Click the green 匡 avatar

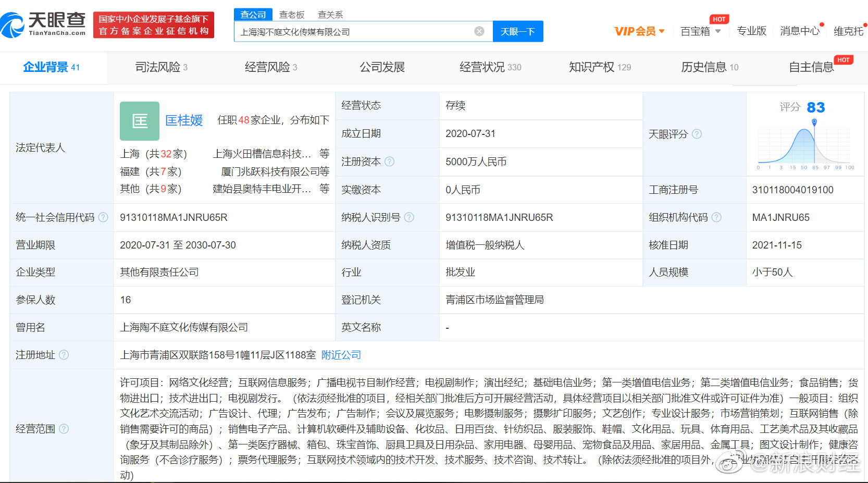[139, 121]
